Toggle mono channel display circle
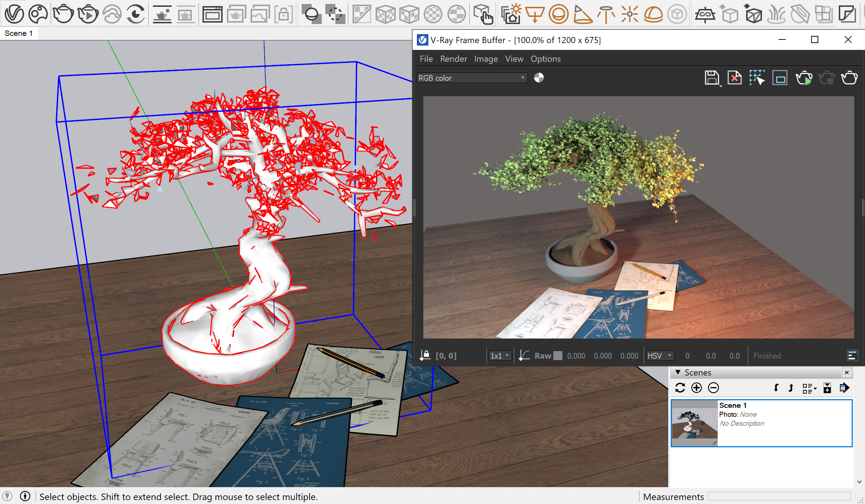This screenshot has height=504, width=865. [539, 78]
